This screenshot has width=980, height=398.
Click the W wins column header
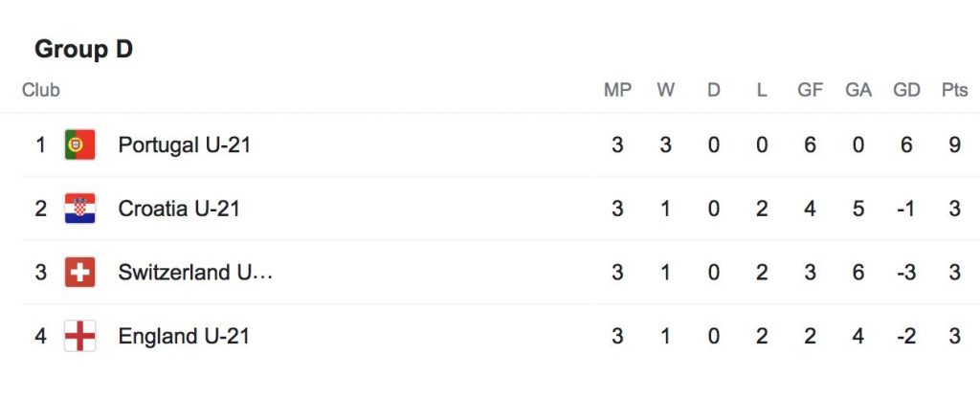pyautogui.click(x=666, y=91)
